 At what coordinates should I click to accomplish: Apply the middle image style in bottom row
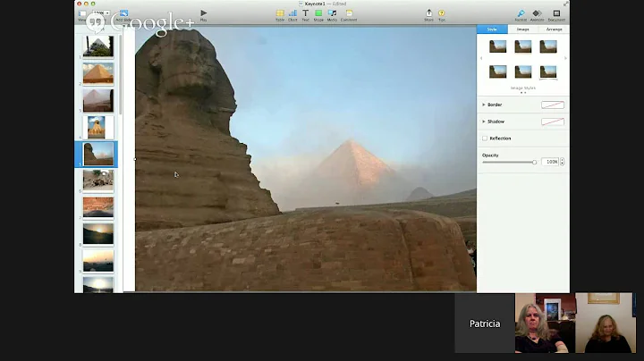point(523,71)
